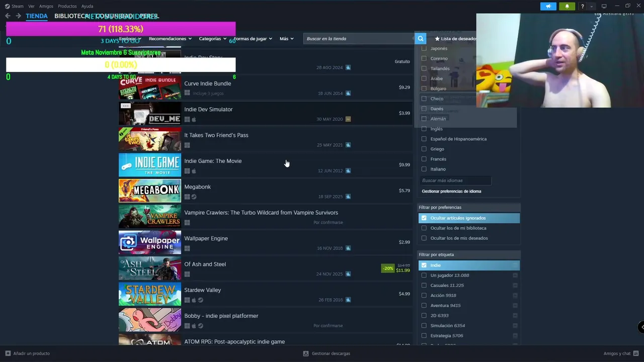Click review icon on Indie Dev Simulator row
Image resolution: width=644 pixels, height=362 pixels.
tap(348, 119)
